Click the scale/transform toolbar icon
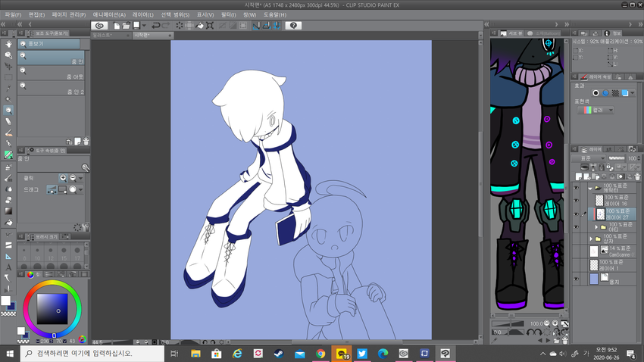644x362 pixels. coord(210,26)
